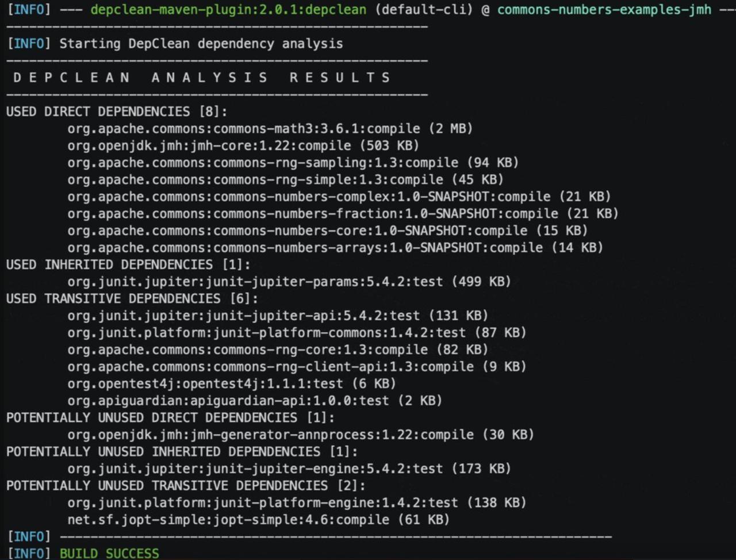Click the junit-jupiter-engine:5.4.2 line

[x=289, y=469]
